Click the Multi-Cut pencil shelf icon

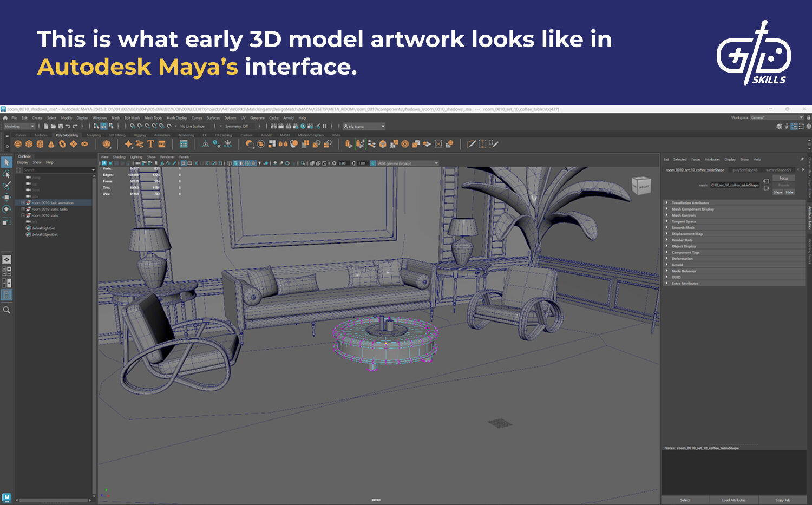pos(472,144)
